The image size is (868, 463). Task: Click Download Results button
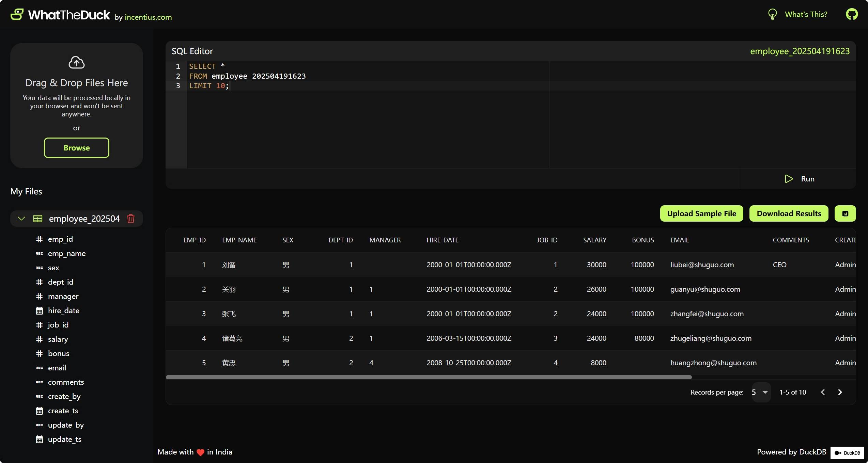point(789,213)
